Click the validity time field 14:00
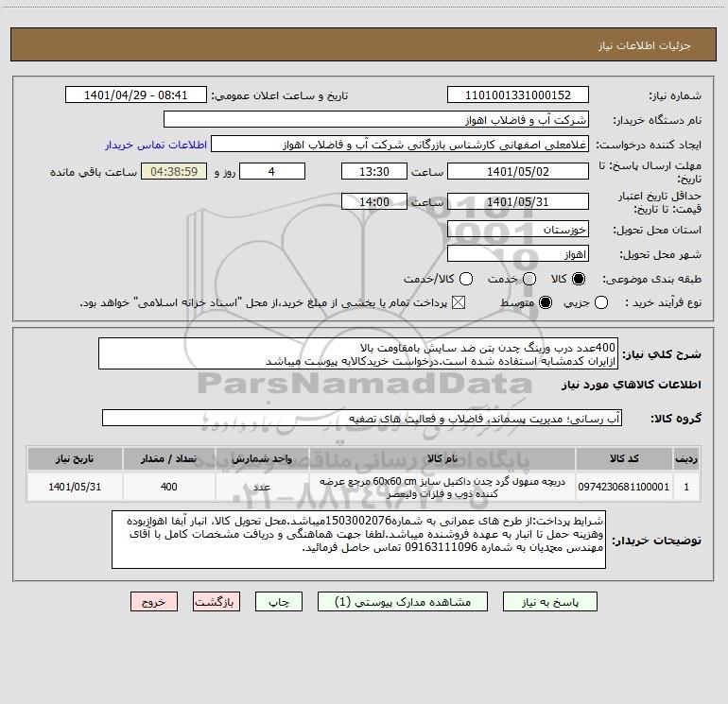This screenshot has width=728, height=704. (x=374, y=201)
